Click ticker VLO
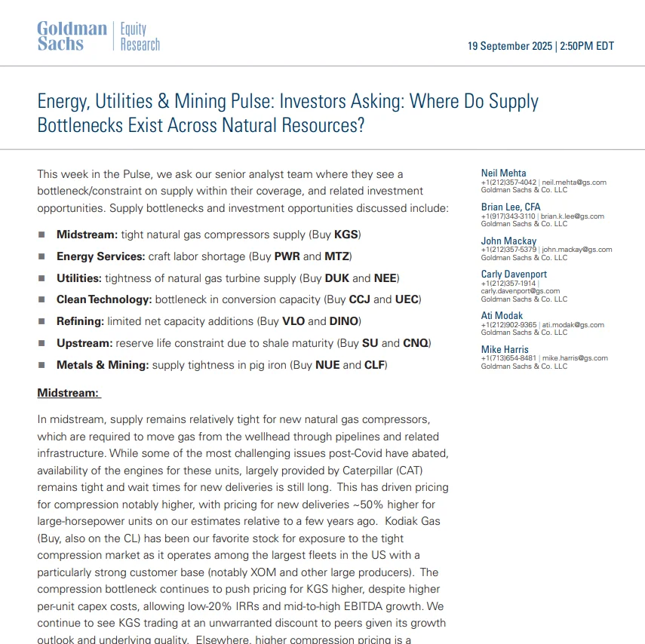645x644 pixels. (x=293, y=321)
